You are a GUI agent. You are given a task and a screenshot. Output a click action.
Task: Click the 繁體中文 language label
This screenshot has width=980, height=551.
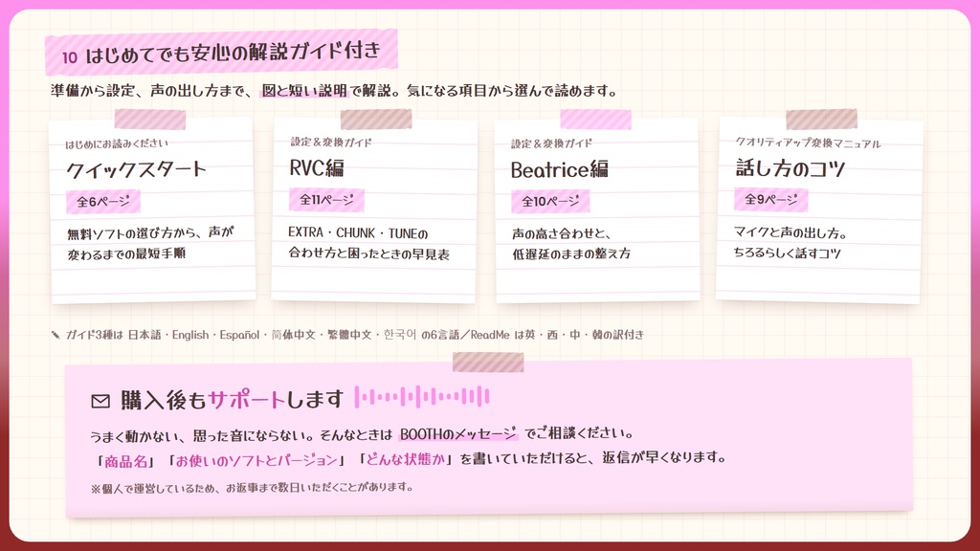[349, 335]
